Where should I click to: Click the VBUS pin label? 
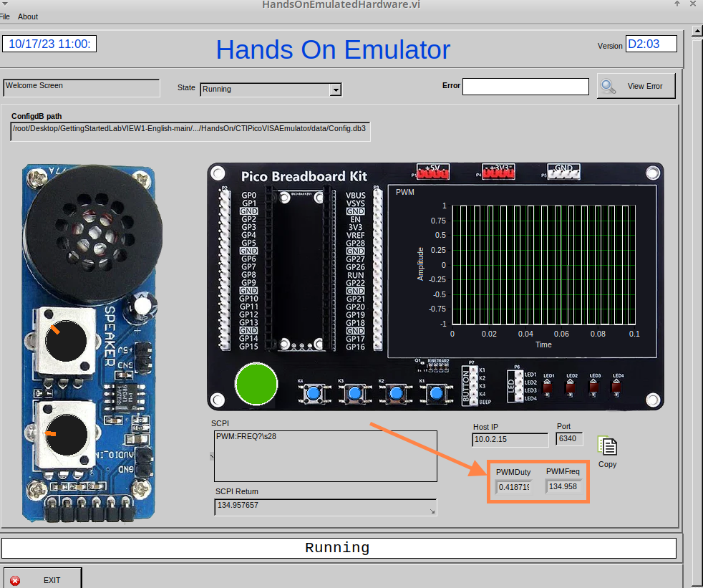(x=356, y=196)
